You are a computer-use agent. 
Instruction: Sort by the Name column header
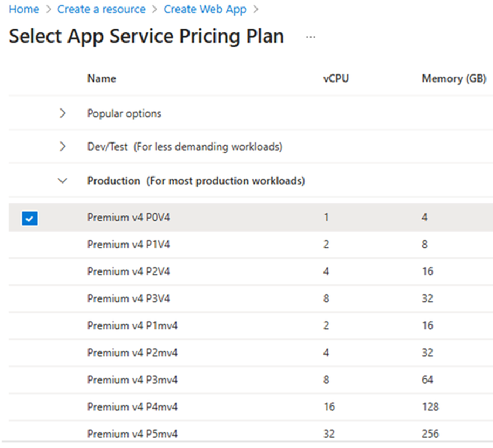point(102,79)
